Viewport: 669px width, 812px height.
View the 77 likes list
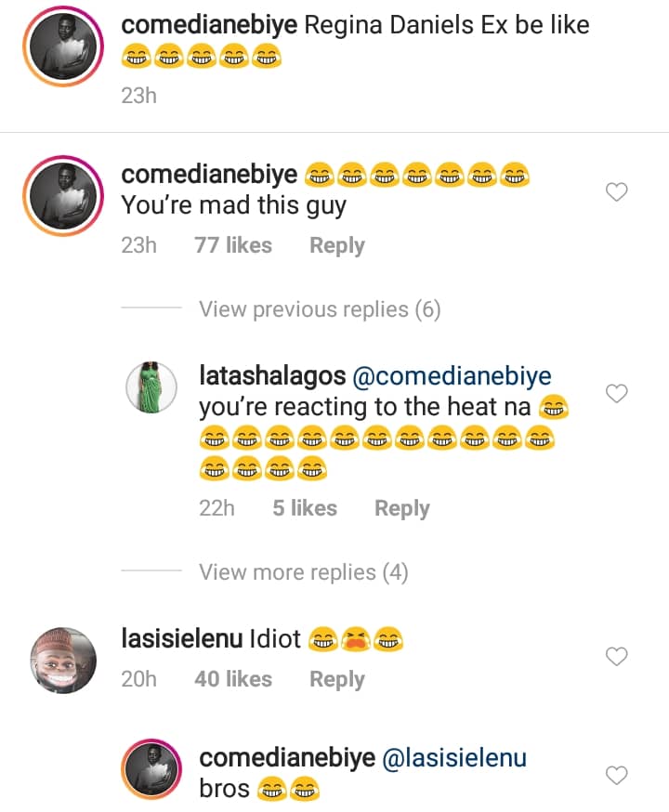click(x=232, y=245)
